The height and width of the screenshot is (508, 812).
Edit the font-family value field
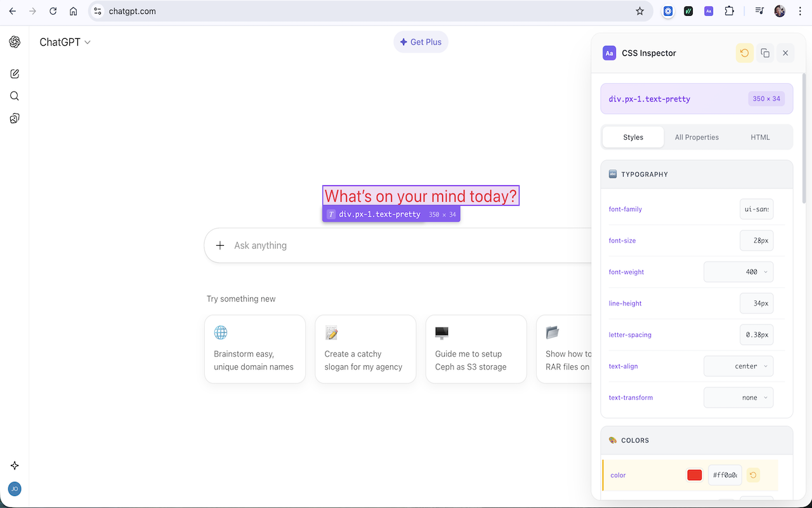tap(756, 209)
